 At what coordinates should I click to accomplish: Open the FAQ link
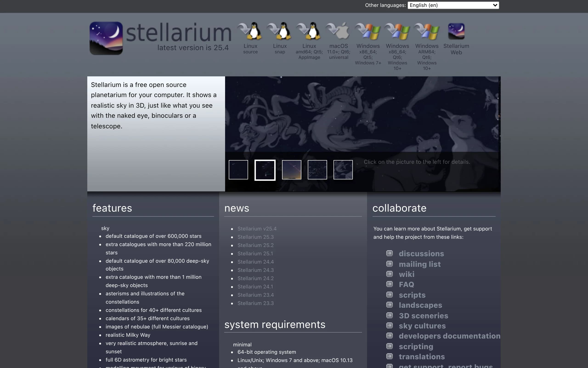point(407,285)
